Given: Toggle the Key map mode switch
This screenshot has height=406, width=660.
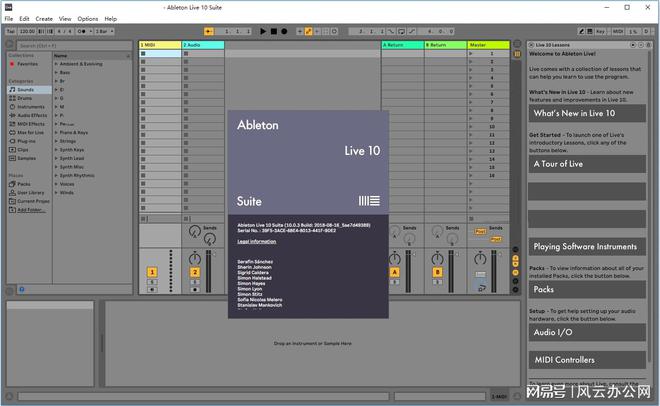Looking at the screenshot, I should point(600,31).
